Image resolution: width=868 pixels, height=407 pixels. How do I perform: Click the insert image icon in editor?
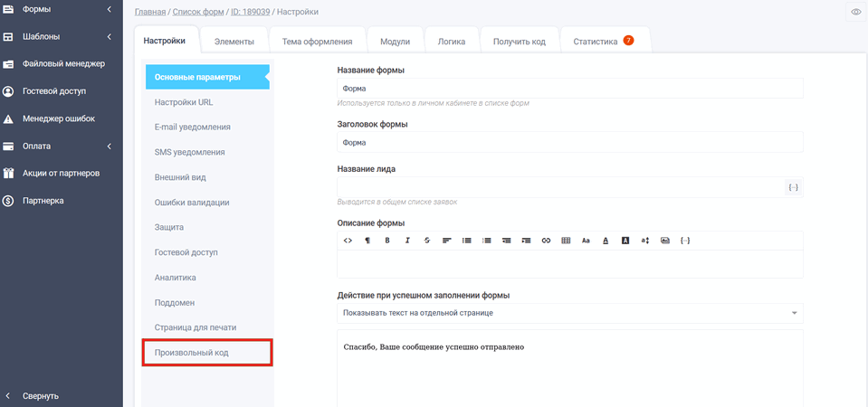[x=665, y=241]
